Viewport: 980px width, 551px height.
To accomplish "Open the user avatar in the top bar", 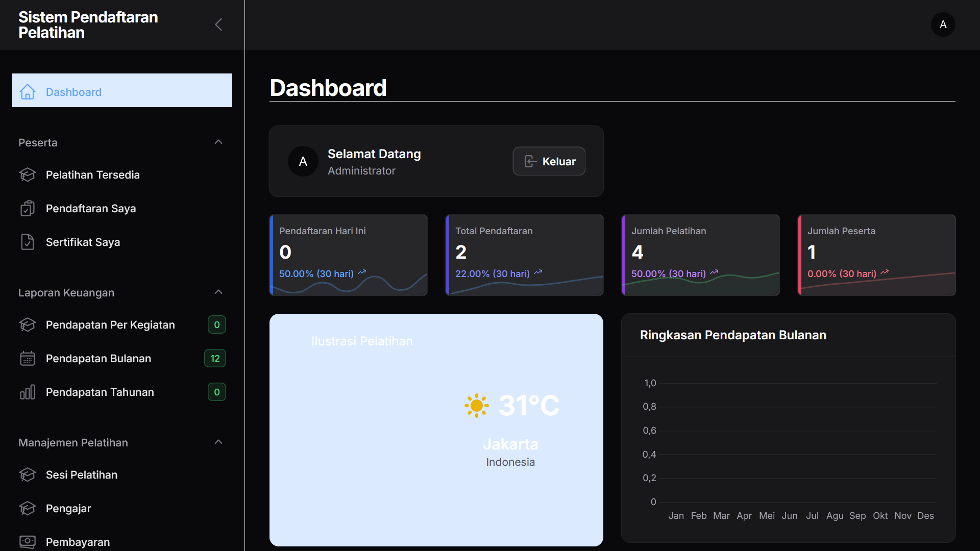I will tap(943, 24).
